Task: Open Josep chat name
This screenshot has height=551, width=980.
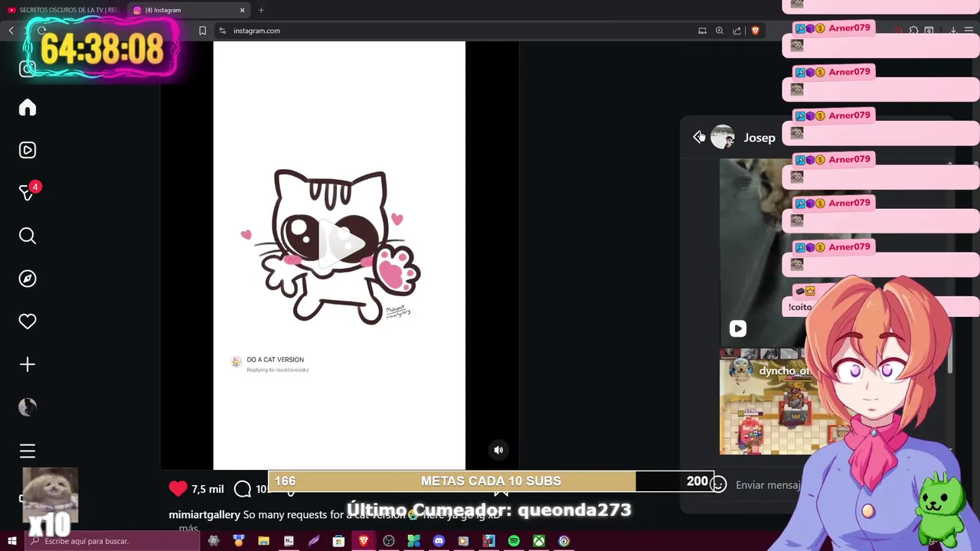Action: (x=759, y=138)
